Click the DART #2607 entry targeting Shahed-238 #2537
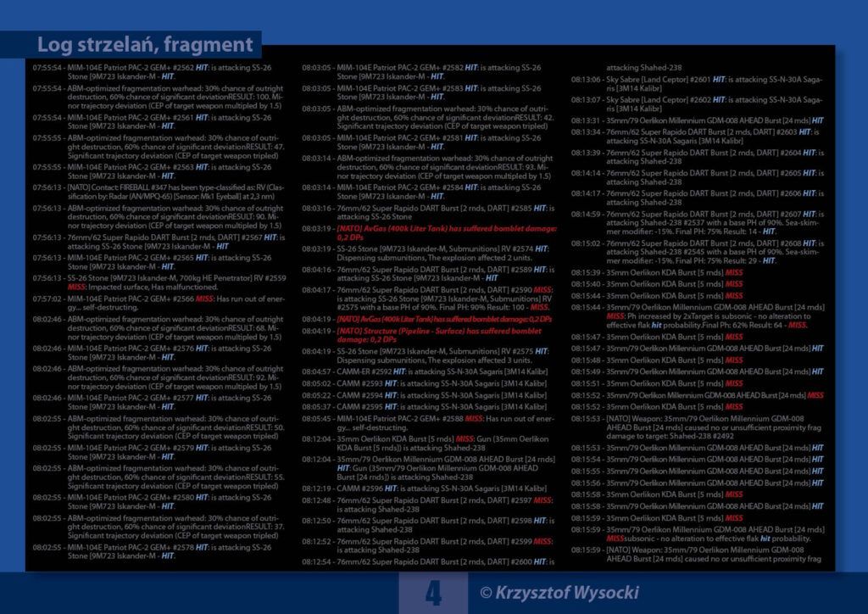 click(x=698, y=222)
